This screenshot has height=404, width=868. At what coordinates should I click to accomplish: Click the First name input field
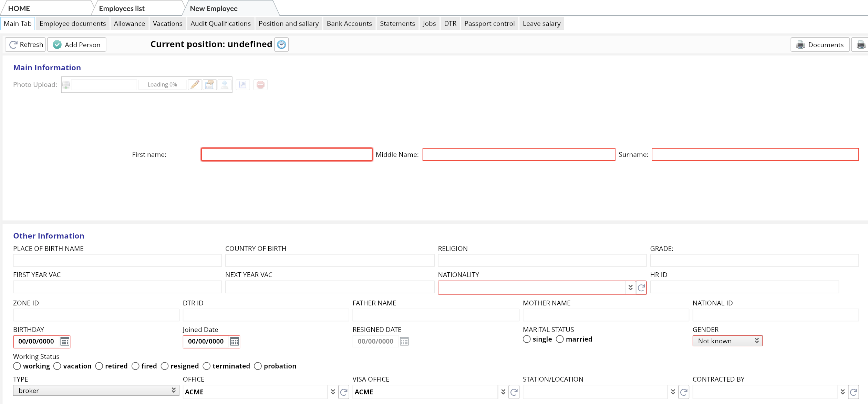point(287,154)
